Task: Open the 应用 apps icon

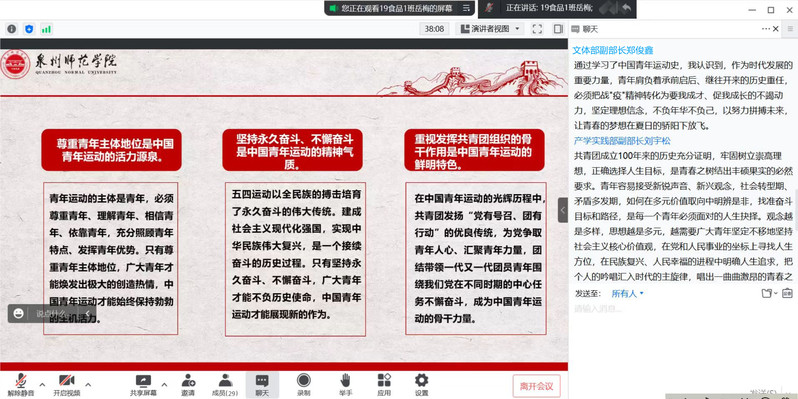Action: [x=384, y=384]
